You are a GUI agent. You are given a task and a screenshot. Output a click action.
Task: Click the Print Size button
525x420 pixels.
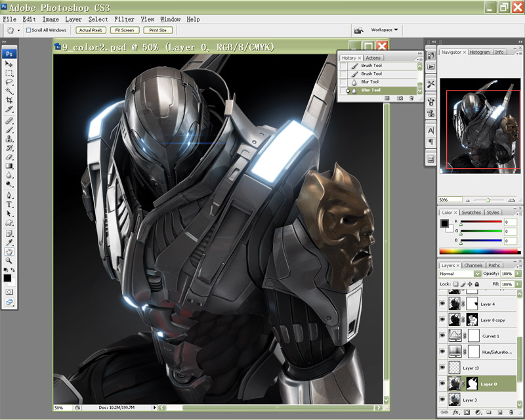pyautogui.click(x=157, y=30)
